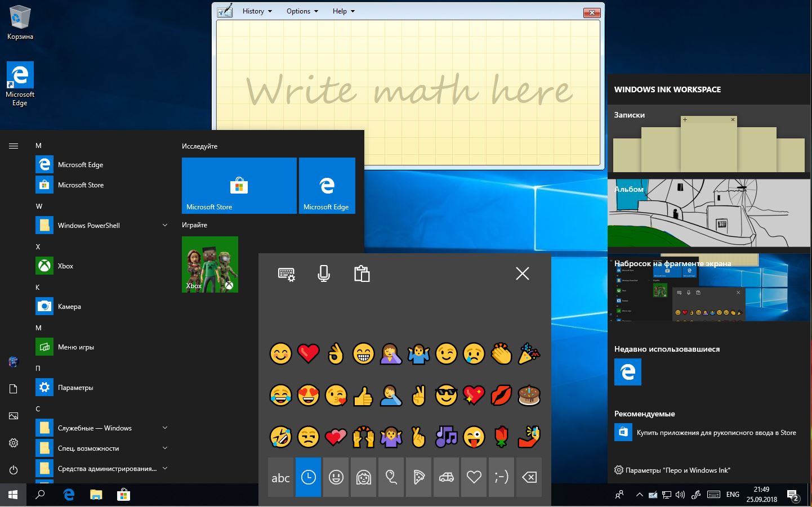Open the text emoticons ;-) category
The height and width of the screenshot is (507, 812).
(x=501, y=477)
